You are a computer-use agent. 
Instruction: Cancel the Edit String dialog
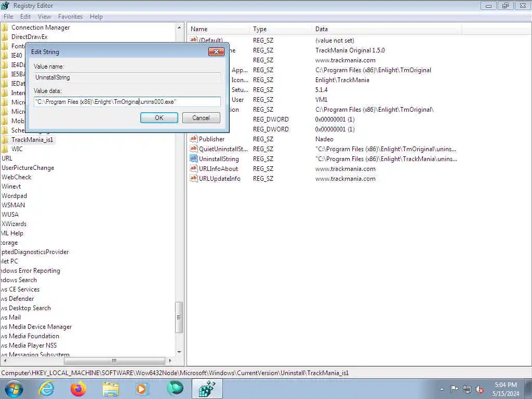coord(201,118)
